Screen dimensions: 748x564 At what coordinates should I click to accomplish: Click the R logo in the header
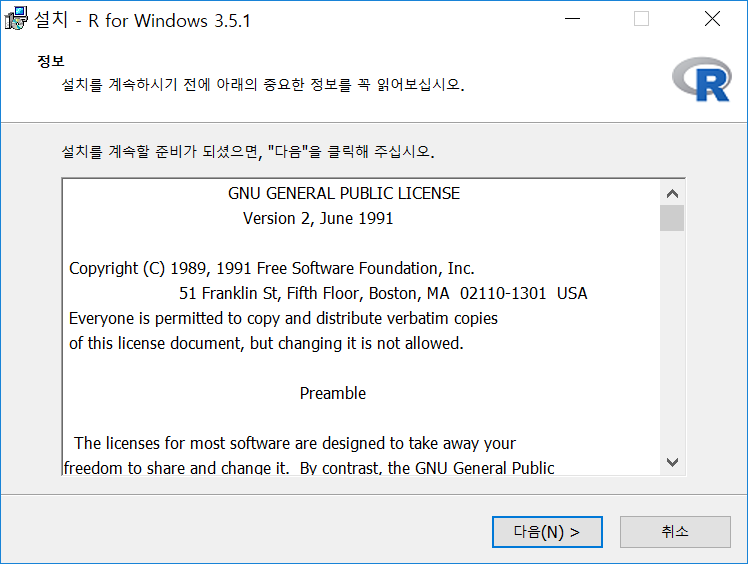pyautogui.click(x=702, y=79)
